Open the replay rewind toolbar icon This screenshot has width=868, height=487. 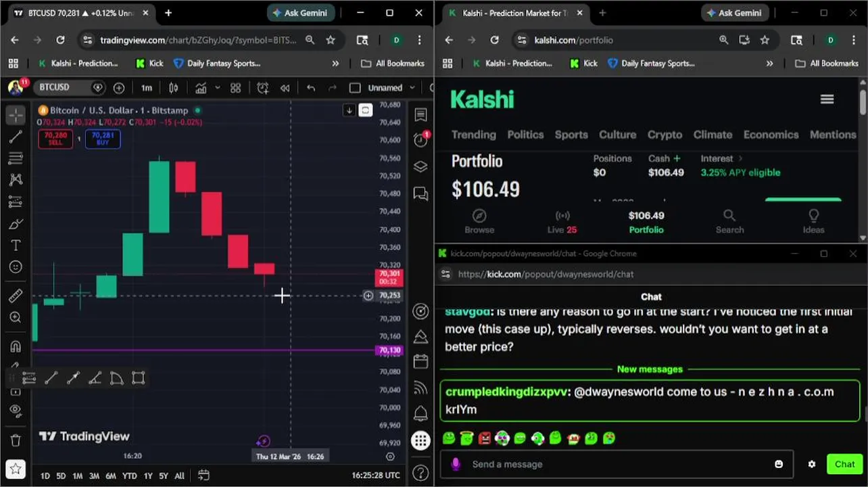285,88
